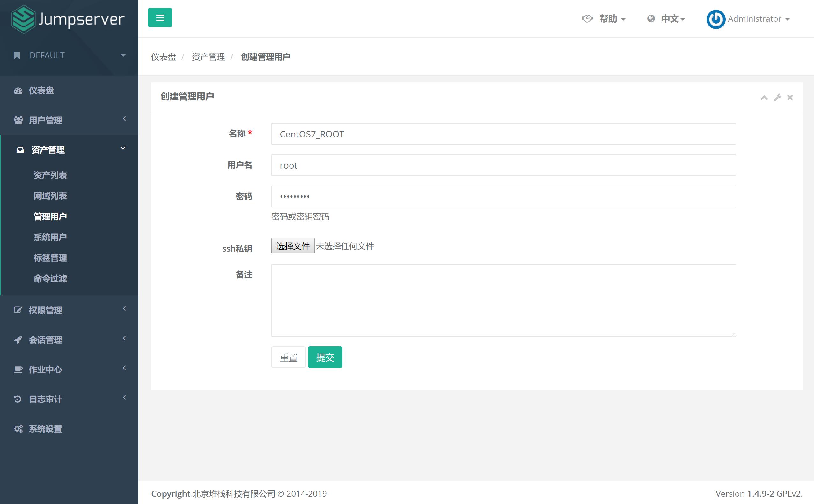Go to 仪表盘 breadcrumb link
This screenshot has width=814, height=504.
(163, 57)
